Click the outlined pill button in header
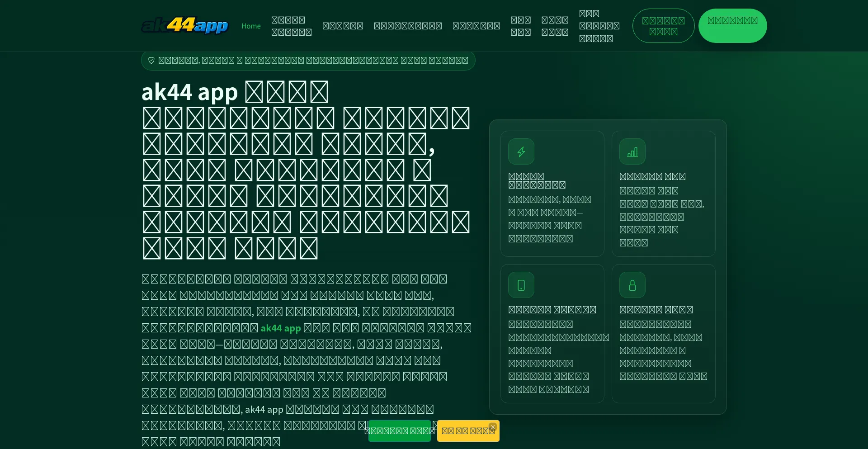 663,26
